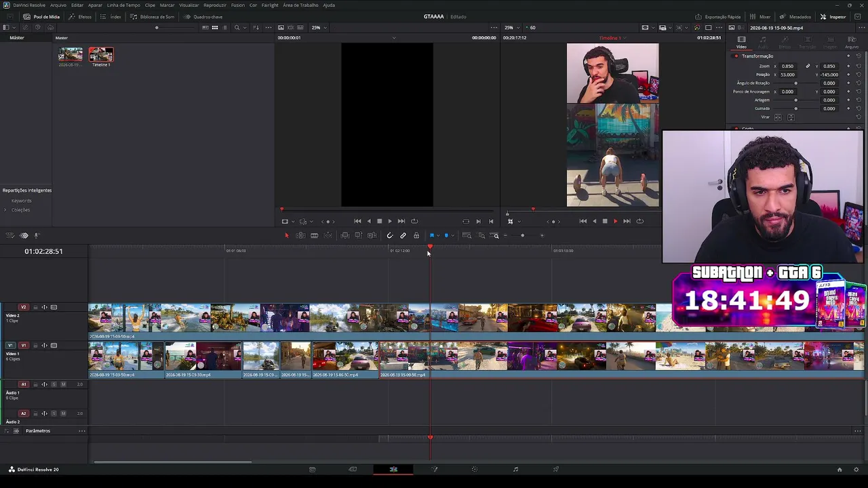
Task: Open the Metadados panel
Action: (795, 16)
